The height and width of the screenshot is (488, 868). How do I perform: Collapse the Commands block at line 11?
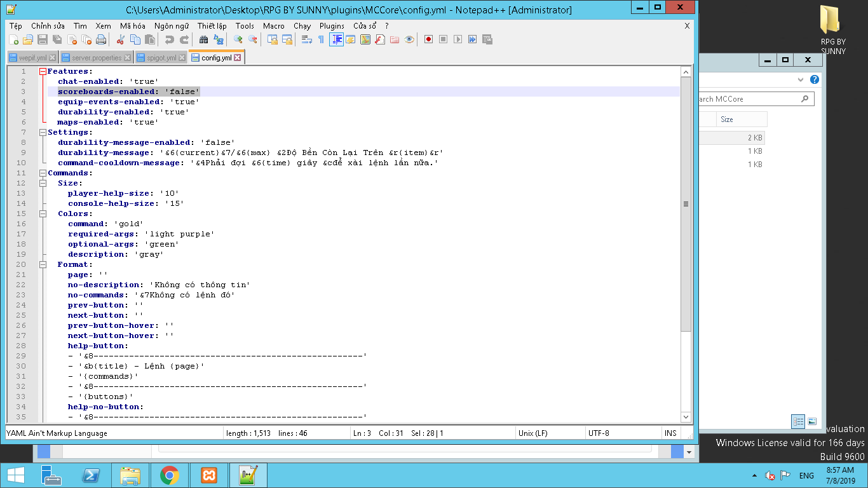coord(43,173)
